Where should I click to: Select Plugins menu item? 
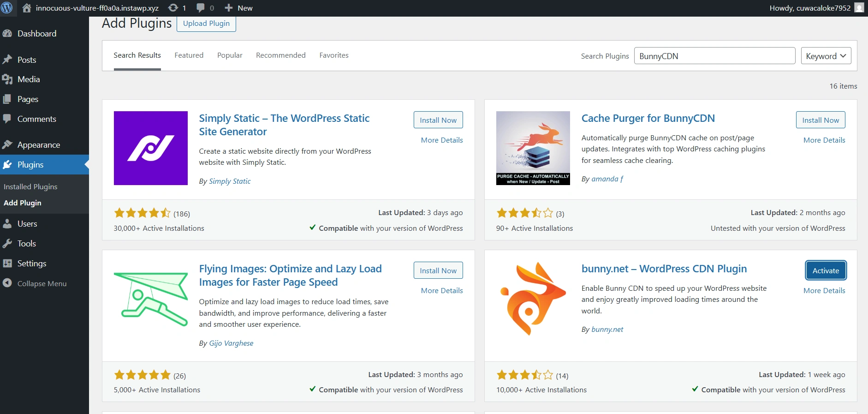44,165
